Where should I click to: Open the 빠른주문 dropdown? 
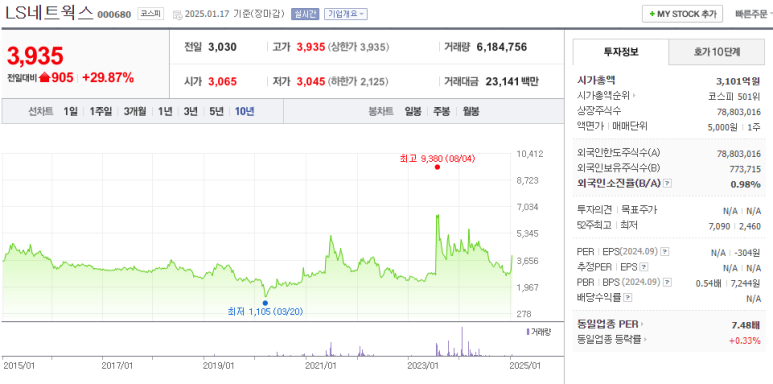[x=753, y=14]
